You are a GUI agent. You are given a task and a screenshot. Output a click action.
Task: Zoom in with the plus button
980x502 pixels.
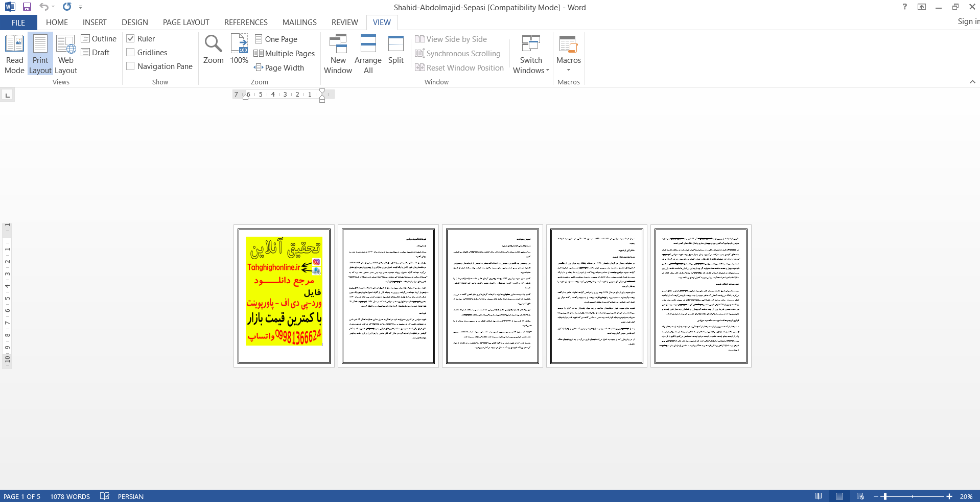coord(949,496)
